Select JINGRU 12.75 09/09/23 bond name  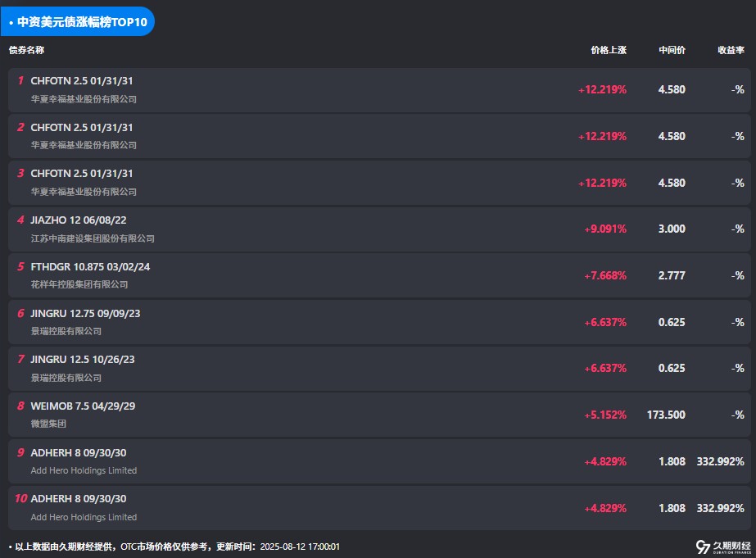click(85, 314)
